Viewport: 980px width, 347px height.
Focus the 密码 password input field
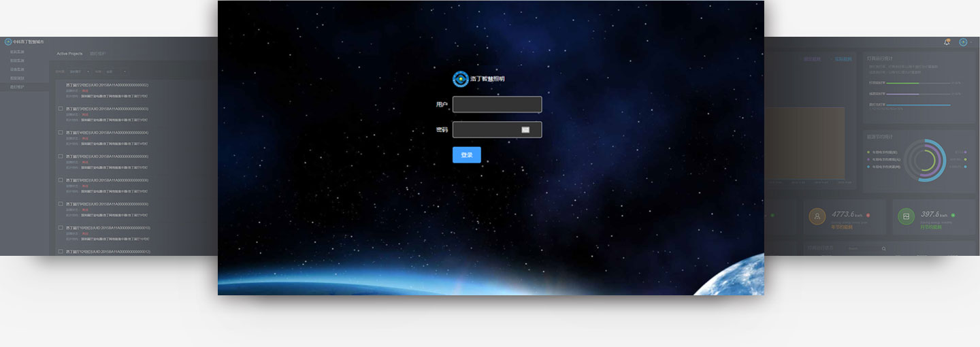497,129
